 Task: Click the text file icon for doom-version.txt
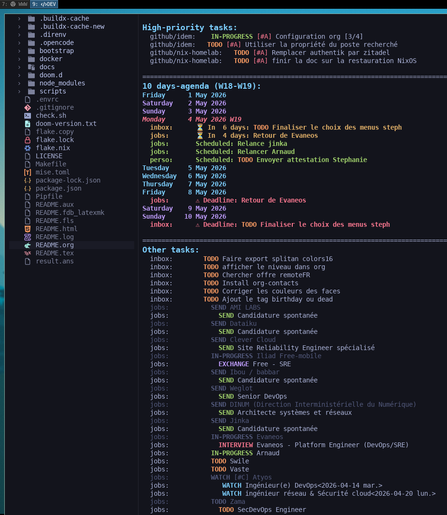coord(28,124)
